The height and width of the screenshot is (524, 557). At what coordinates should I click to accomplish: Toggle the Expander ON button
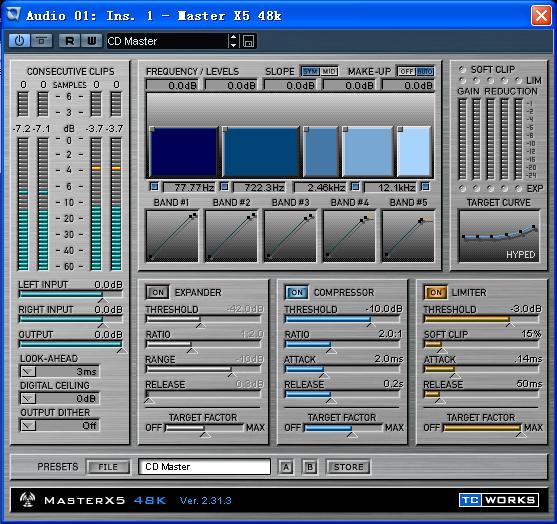[157, 292]
